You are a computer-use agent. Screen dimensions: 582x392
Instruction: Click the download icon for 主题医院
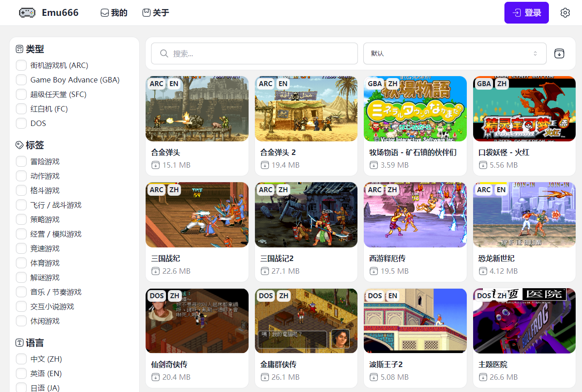point(483,377)
